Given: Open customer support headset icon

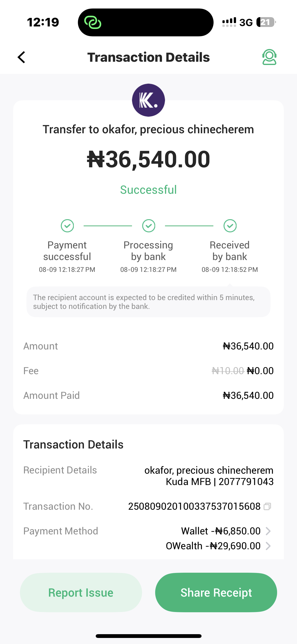Looking at the screenshot, I should (x=269, y=57).
